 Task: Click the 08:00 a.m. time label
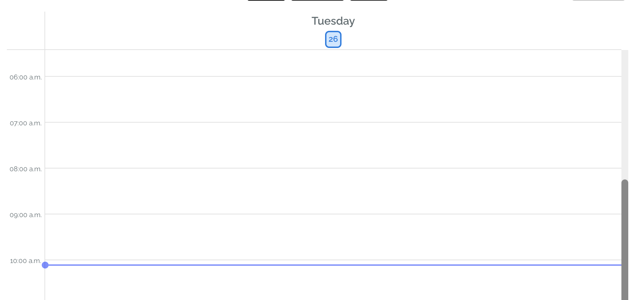[26, 169]
